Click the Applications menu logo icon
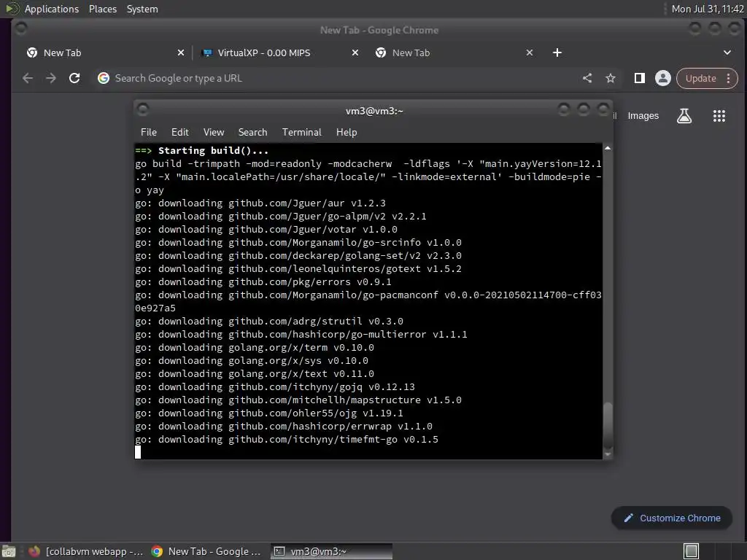This screenshot has height=560, width=747. [12, 9]
